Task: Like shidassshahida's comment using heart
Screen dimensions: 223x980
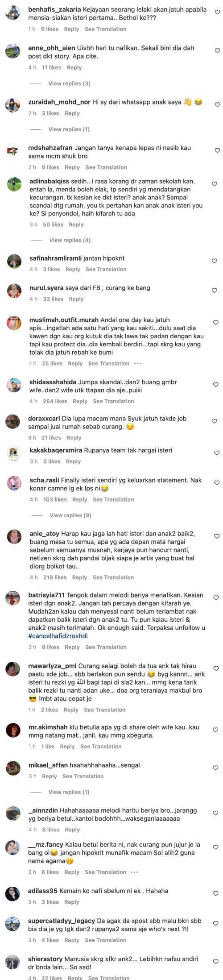Action: [x=216, y=385]
